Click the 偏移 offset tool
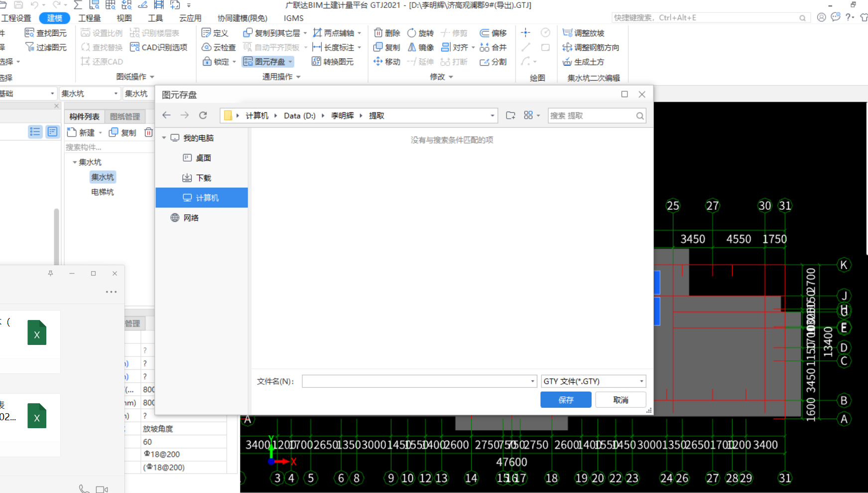This screenshot has width=868, height=493. (x=493, y=33)
